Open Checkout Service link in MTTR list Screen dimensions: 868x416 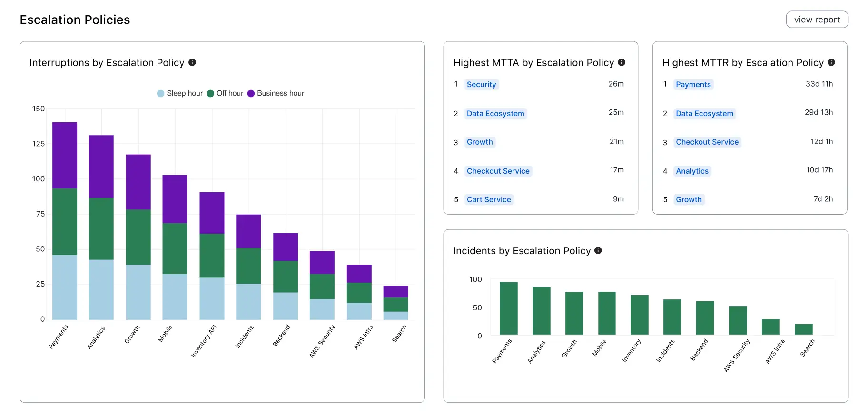pyautogui.click(x=707, y=142)
